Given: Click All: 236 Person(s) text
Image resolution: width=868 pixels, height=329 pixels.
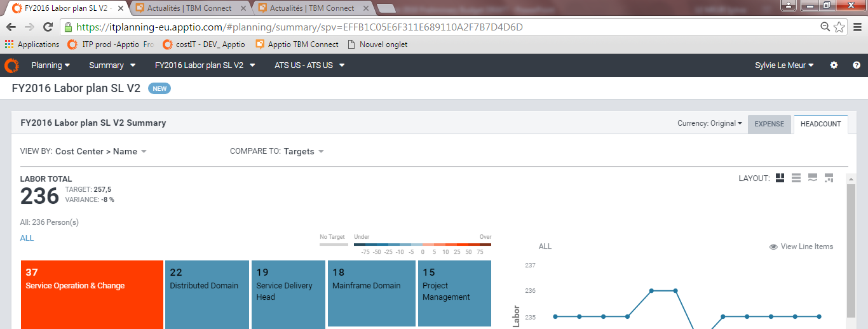Looking at the screenshot, I should point(50,222).
